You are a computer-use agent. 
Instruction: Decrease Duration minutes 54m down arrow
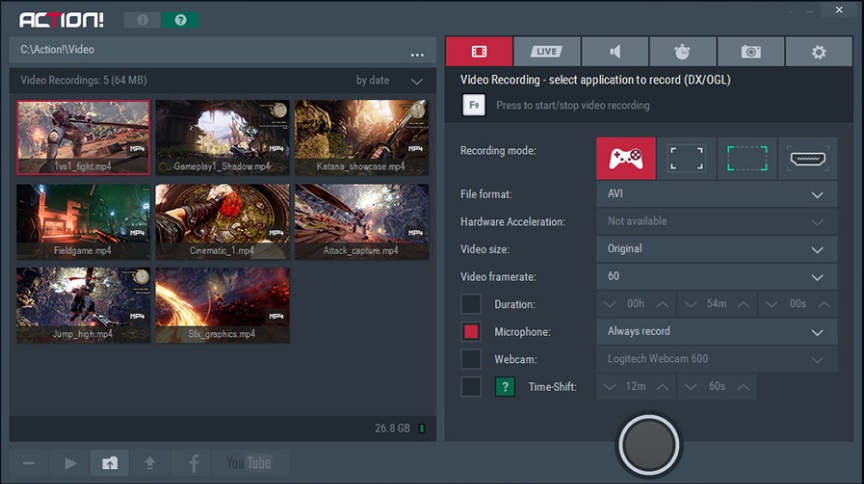pyautogui.click(x=690, y=304)
